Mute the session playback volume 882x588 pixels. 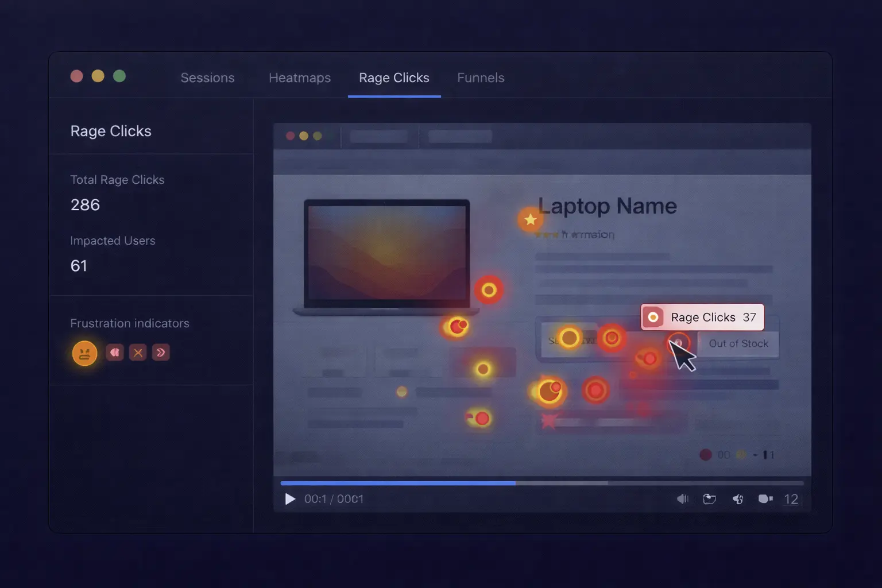(683, 499)
